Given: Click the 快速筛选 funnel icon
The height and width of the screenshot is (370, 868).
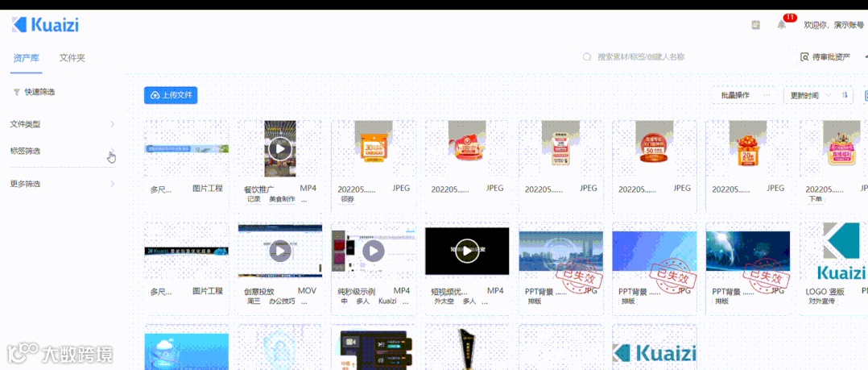Looking at the screenshot, I should point(17,92).
